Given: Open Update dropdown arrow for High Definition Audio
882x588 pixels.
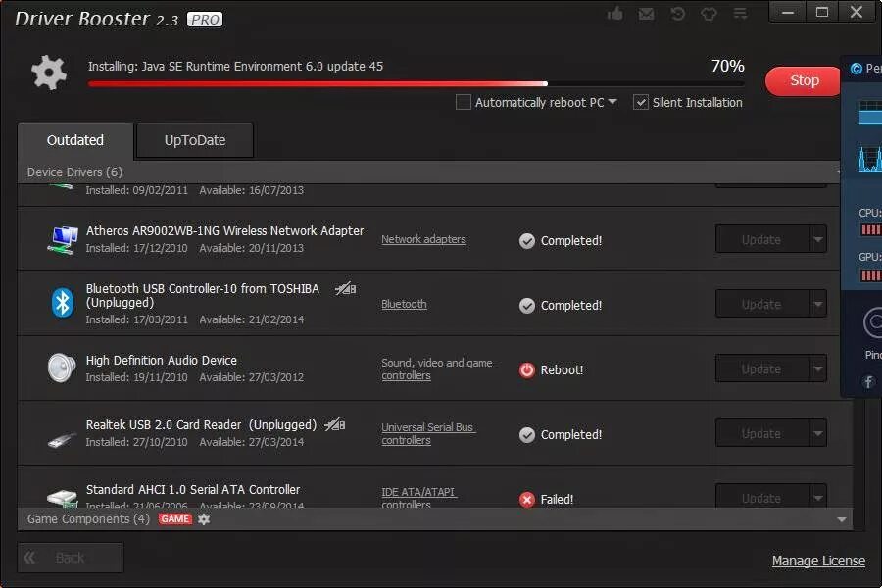Looking at the screenshot, I should click(x=818, y=369).
